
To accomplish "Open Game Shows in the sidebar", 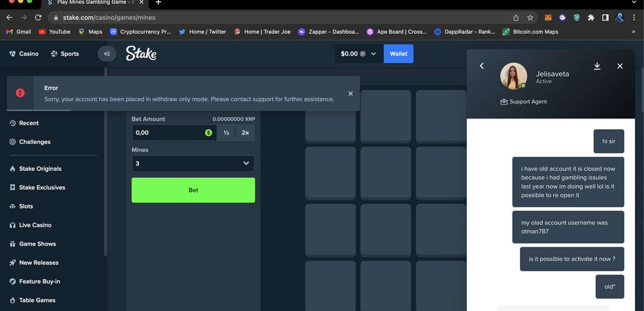I will tap(33, 244).
